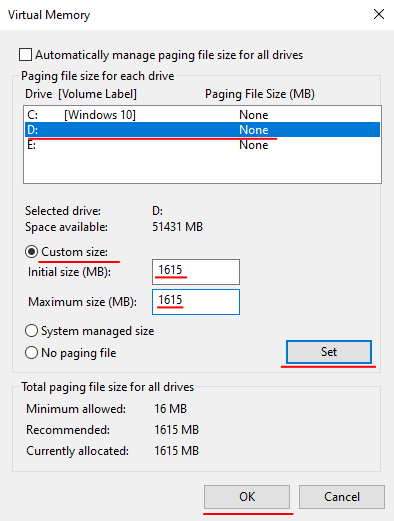This screenshot has width=394, height=521.
Task: Click the Cancel button
Action: 342,497
